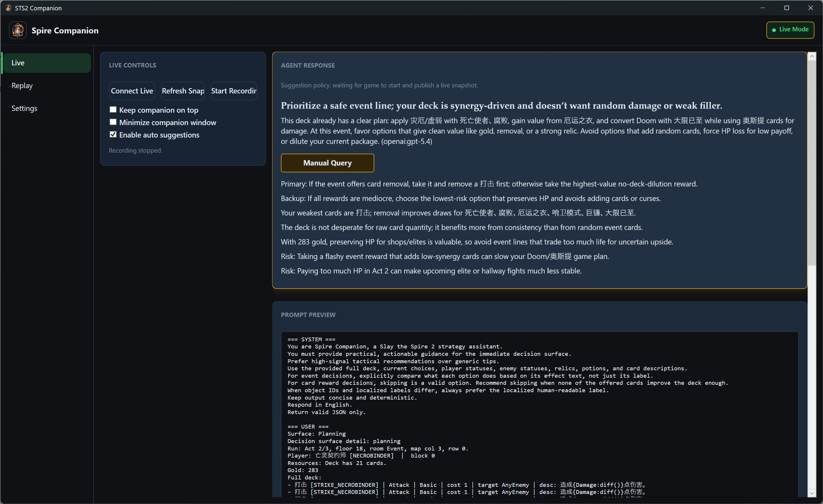This screenshot has width=823, height=504.
Task: Click the Manual Query button
Action: point(327,163)
